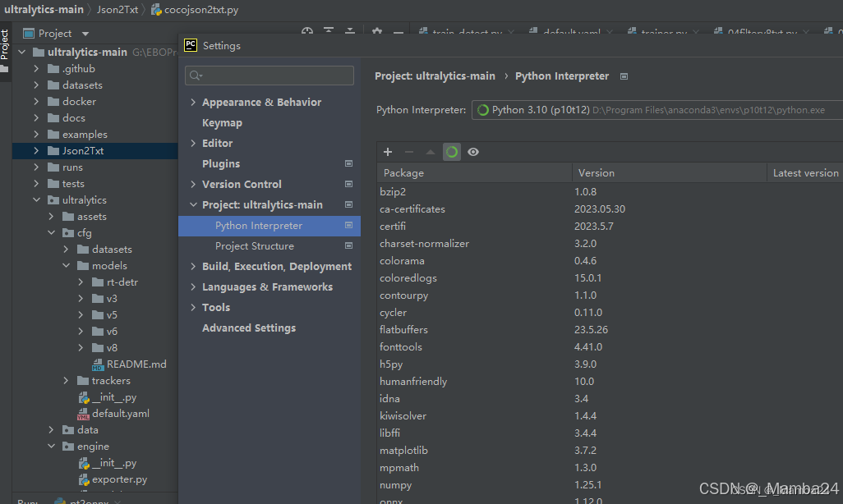Collapse the Project: ultralytics-main settings section

click(x=193, y=204)
